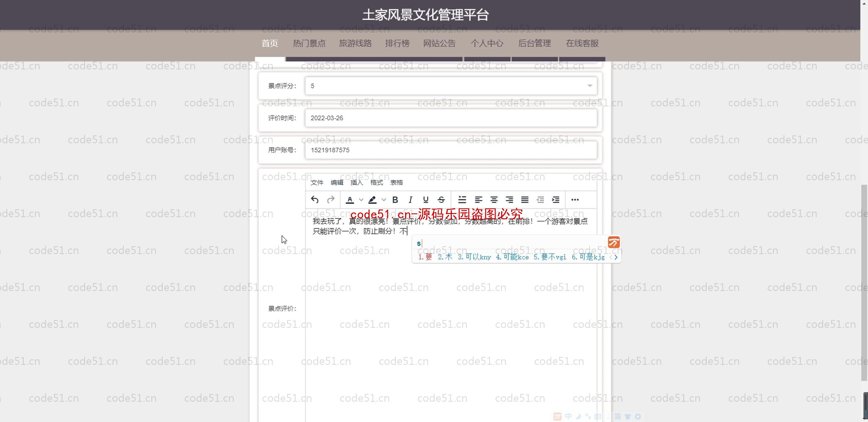
Task: Select IME candidate 6 可是
Action: click(588, 257)
